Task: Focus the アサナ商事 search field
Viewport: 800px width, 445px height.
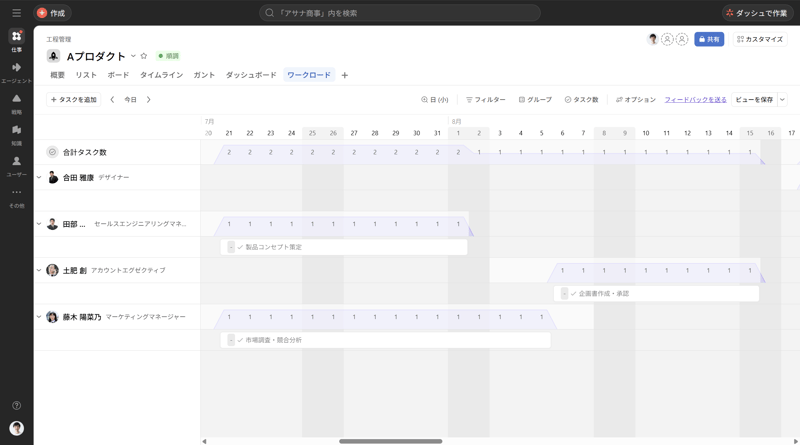Action: [x=399, y=13]
